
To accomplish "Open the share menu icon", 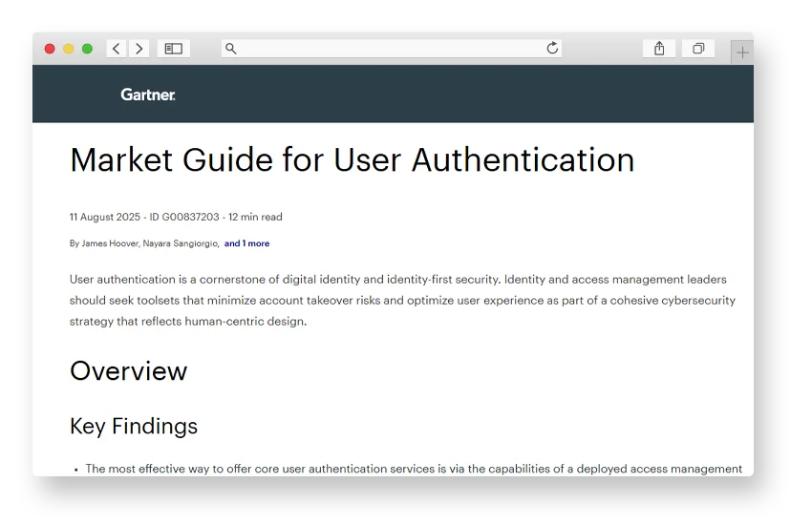I will tap(659, 49).
